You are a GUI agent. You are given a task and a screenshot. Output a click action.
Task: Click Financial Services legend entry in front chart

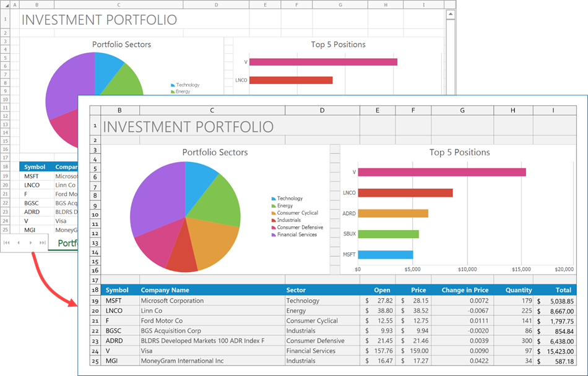pyautogui.click(x=295, y=234)
